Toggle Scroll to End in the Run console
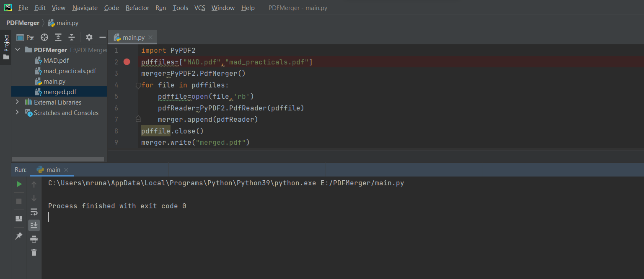Image resolution: width=644 pixels, height=279 pixels. pyautogui.click(x=34, y=225)
